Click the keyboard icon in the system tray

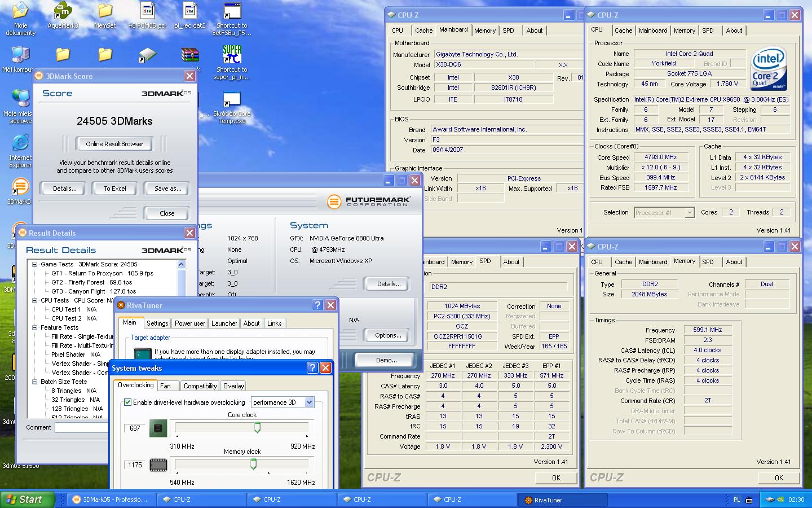[749, 500]
